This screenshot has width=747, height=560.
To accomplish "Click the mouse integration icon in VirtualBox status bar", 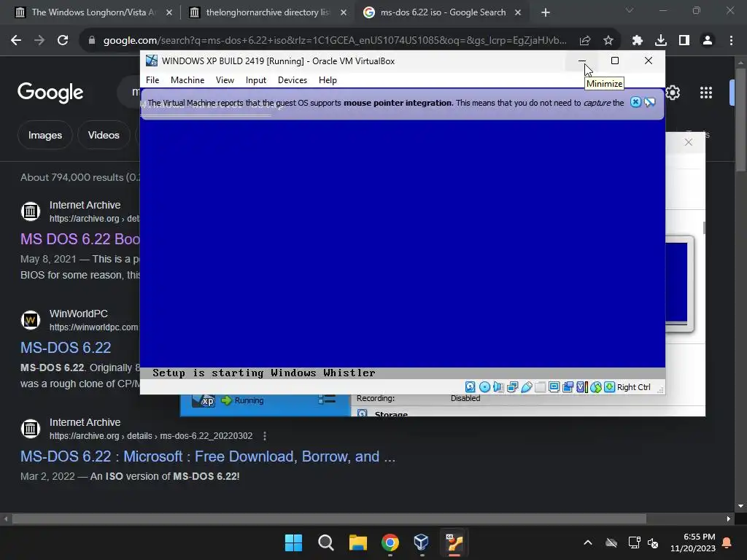I will point(595,387).
